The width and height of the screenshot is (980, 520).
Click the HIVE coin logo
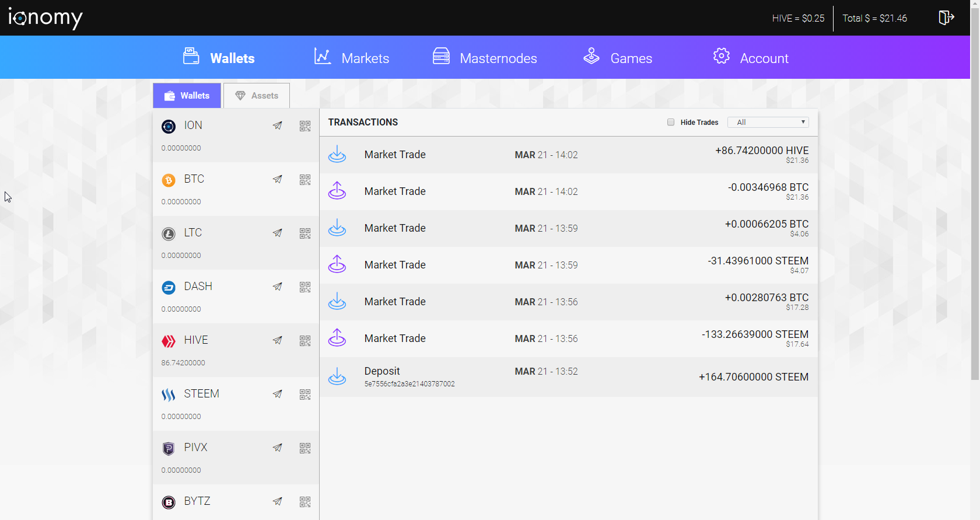point(169,341)
